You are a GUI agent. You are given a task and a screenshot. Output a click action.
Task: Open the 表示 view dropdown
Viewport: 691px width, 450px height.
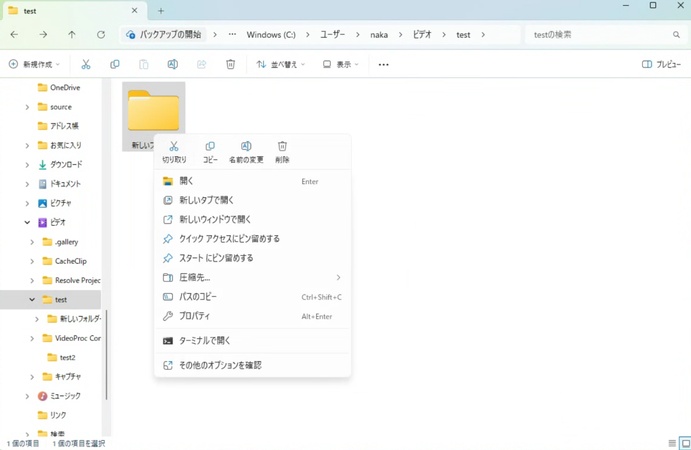[341, 65]
